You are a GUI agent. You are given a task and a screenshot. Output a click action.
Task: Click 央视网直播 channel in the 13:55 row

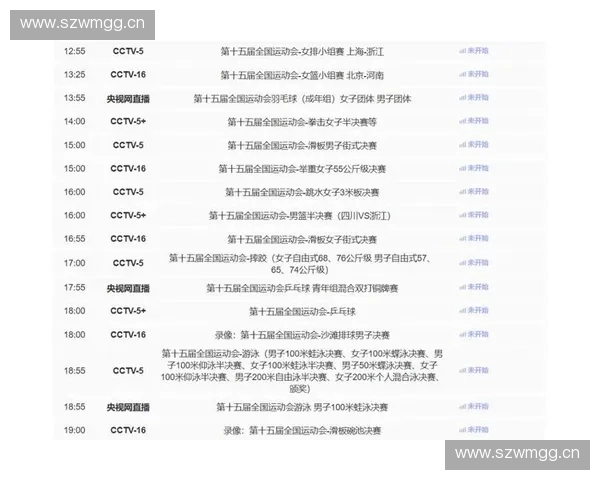coord(128,99)
